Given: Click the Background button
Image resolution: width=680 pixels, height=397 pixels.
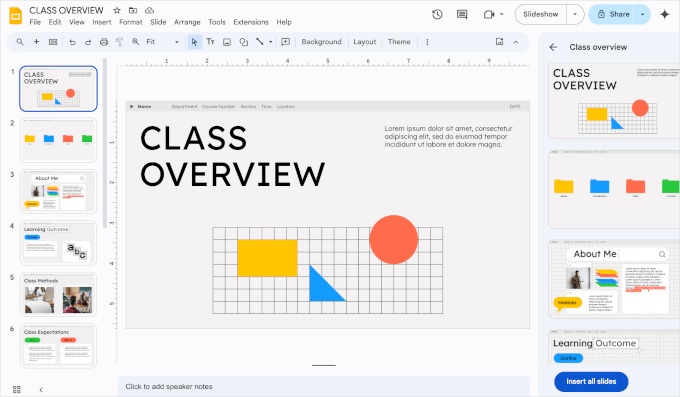Looking at the screenshot, I should click(x=321, y=42).
